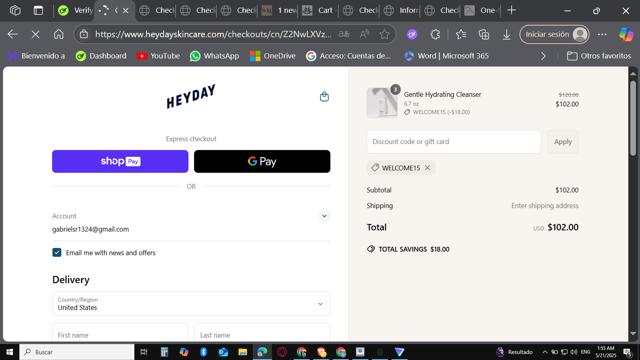This screenshot has width=640, height=360.
Task: Click the Buscar taskbar search box
Action: pyautogui.click(x=77, y=352)
